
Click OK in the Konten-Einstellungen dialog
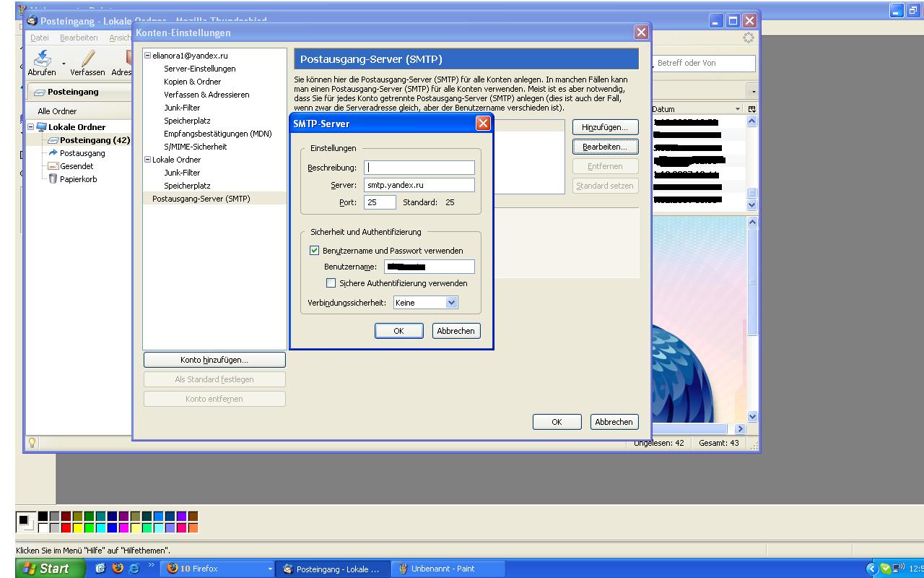557,422
